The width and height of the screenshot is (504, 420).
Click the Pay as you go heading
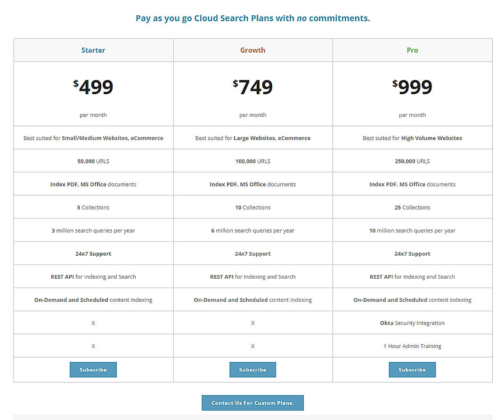[252, 18]
